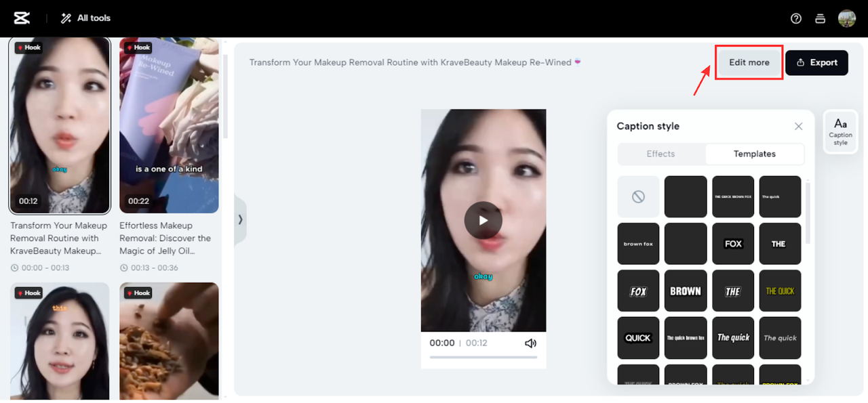Viewport: 868px width, 403px height.
Task: Select the 00:12 clip thumbnail
Action: pos(60,125)
